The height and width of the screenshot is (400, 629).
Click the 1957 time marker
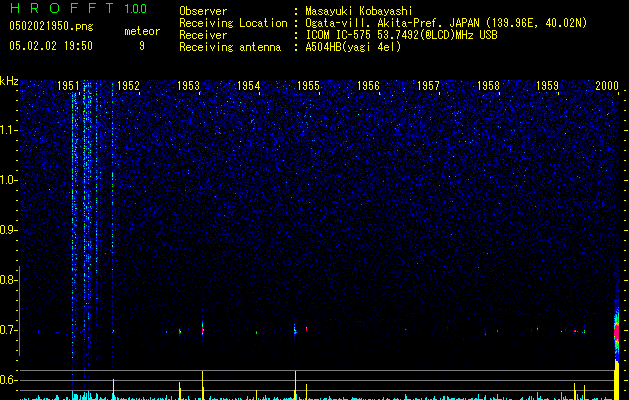[x=428, y=85]
